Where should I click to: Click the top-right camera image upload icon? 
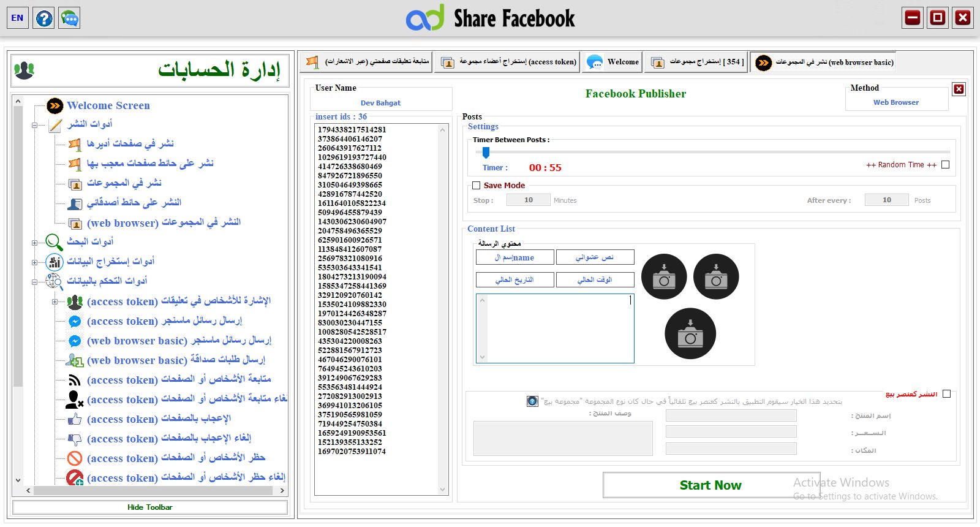coord(716,277)
